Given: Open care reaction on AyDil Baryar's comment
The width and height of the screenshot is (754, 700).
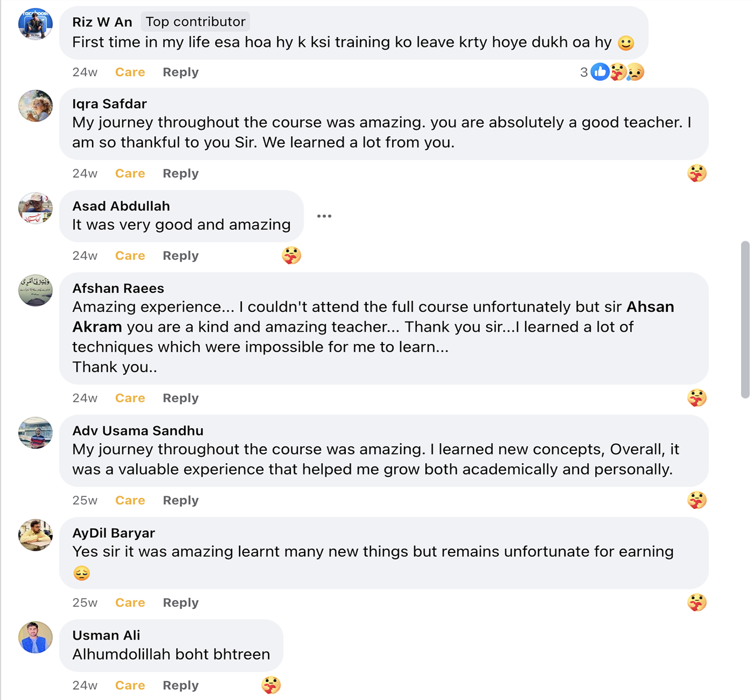Looking at the screenshot, I should click(697, 603).
